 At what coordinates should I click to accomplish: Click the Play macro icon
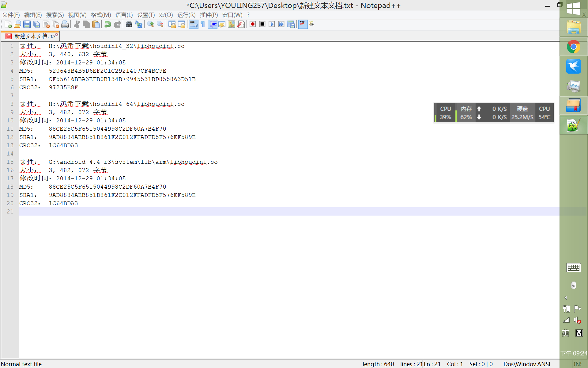(272, 24)
